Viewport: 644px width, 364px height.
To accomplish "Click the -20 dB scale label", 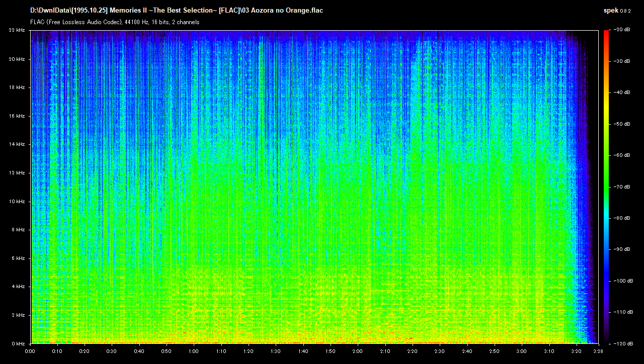I will coord(622,30).
